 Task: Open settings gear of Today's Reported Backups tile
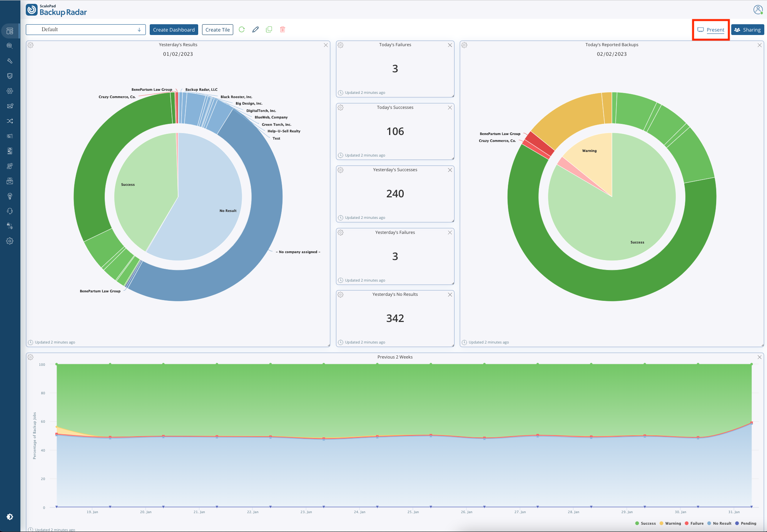coord(465,45)
